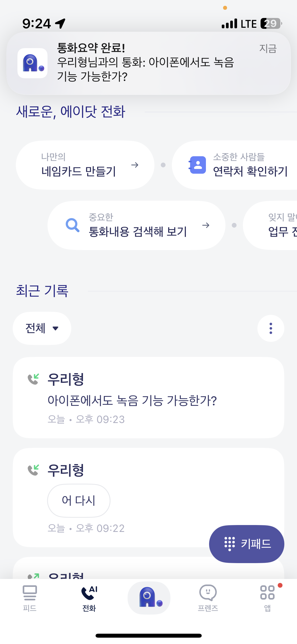The height and width of the screenshot is (644, 297).
Task: Open 네임카드 만들기 card
Action: pos(85,165)
